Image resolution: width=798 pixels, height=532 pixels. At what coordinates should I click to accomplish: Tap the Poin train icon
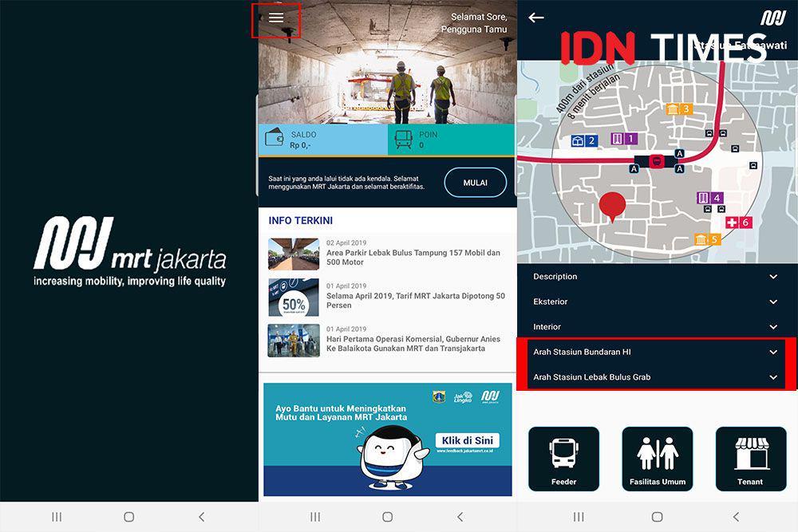point(403,140)
